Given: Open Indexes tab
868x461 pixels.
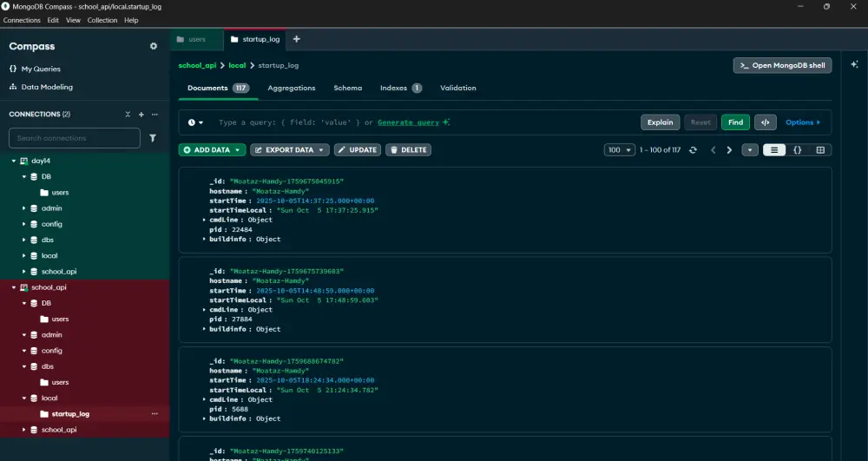Looking at the screenshot, I should click(x=401, y=88).
